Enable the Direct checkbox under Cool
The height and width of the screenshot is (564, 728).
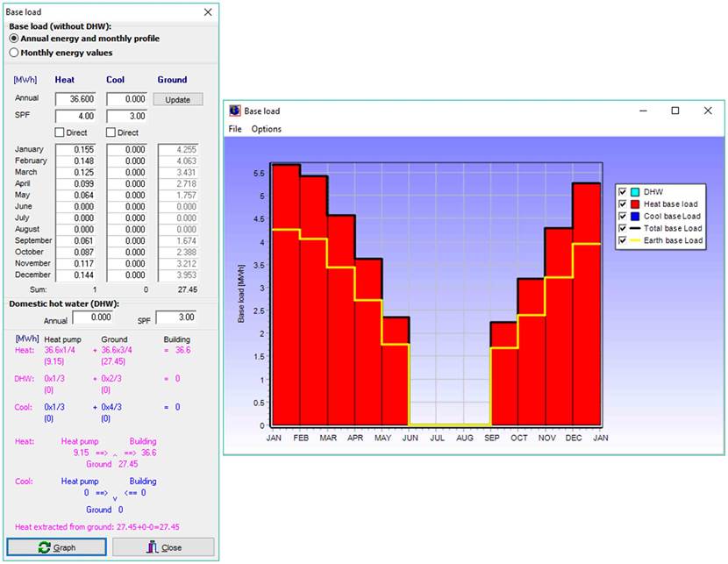click(111, 132)
